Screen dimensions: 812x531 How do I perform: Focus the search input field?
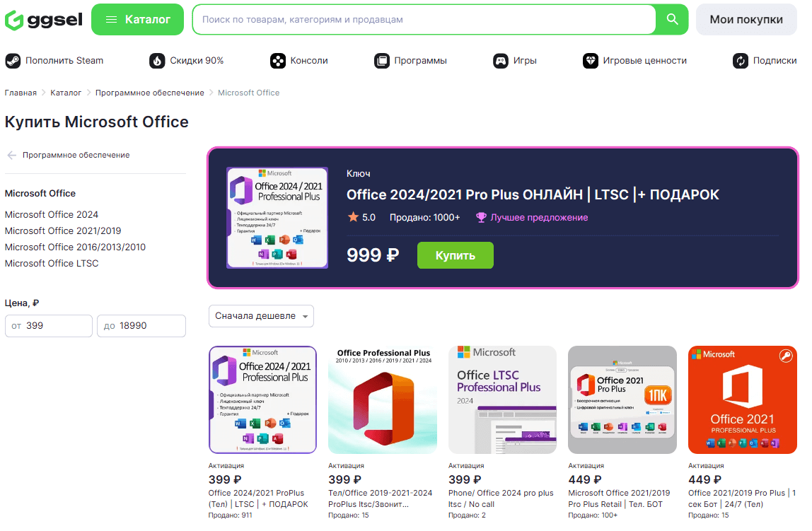click(x=424, y=20)
